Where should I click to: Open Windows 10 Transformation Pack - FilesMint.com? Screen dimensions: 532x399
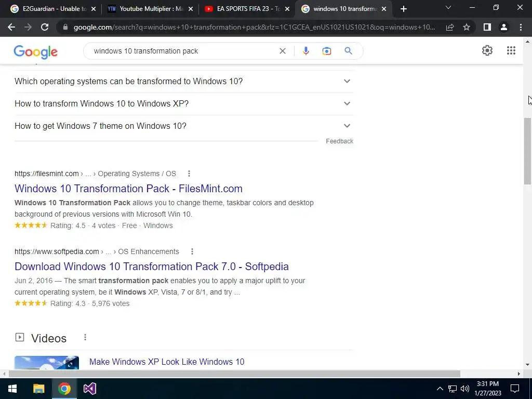tap(128, 189)
